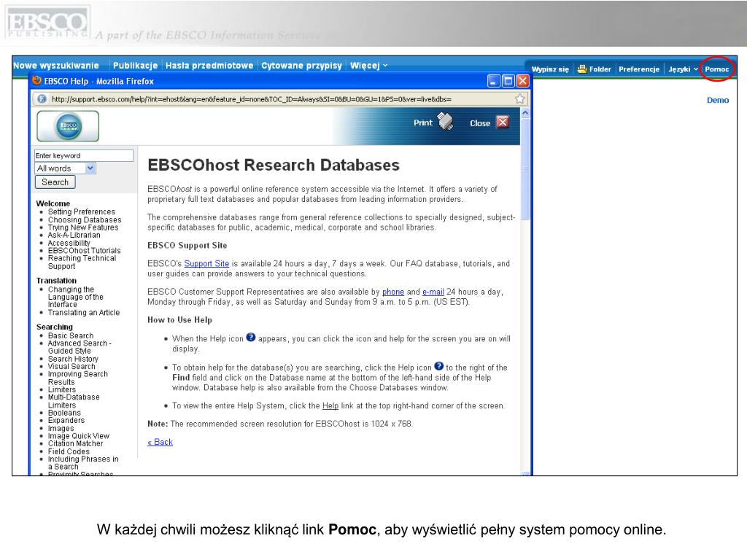Click the EBSCOhost logo in help window
The image size is (747, 560).
tap(68, 126)
